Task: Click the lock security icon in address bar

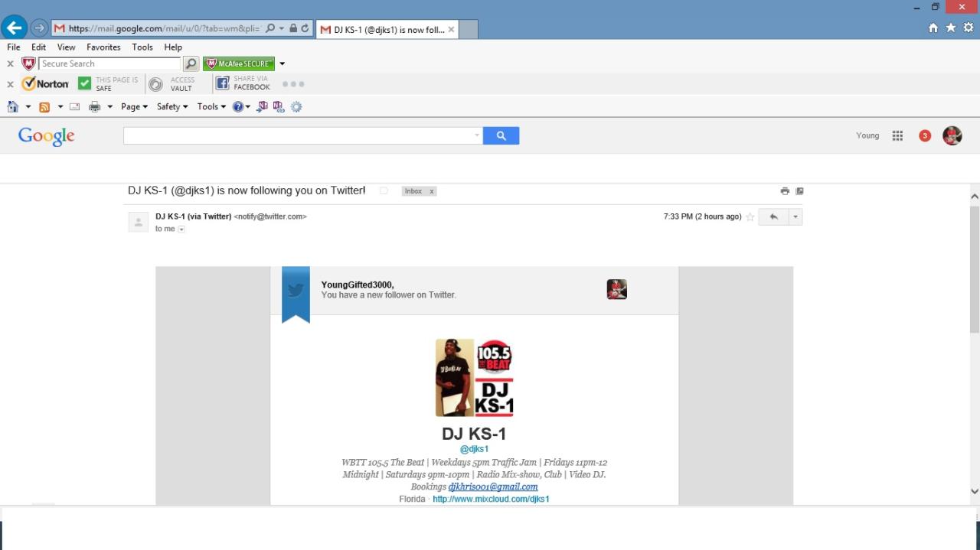Action: point(293,28)
